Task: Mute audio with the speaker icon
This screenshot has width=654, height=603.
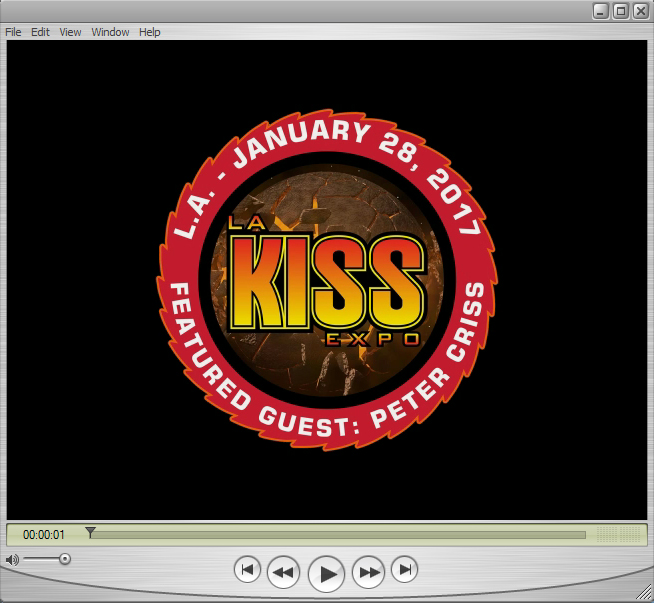Action: [12, 560]
